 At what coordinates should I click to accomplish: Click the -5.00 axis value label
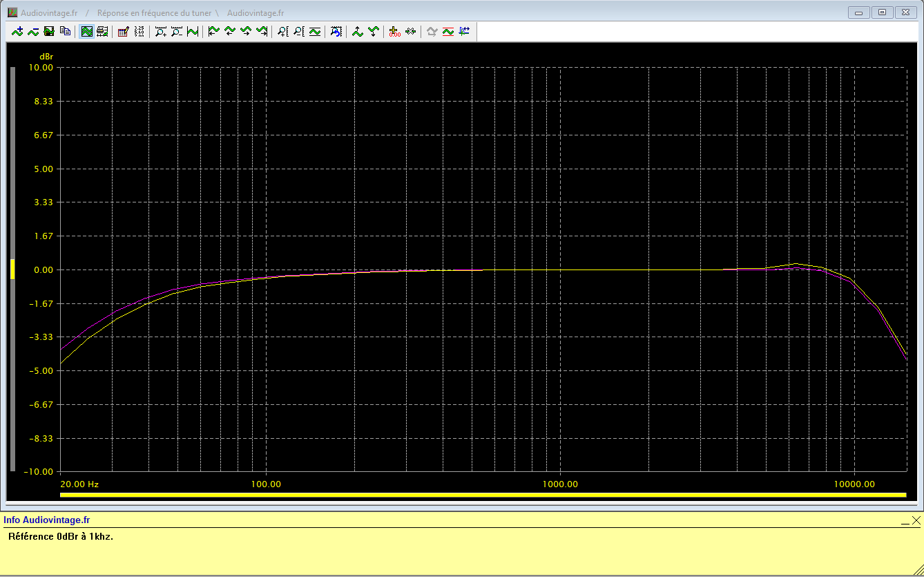[x=41, y=371]
